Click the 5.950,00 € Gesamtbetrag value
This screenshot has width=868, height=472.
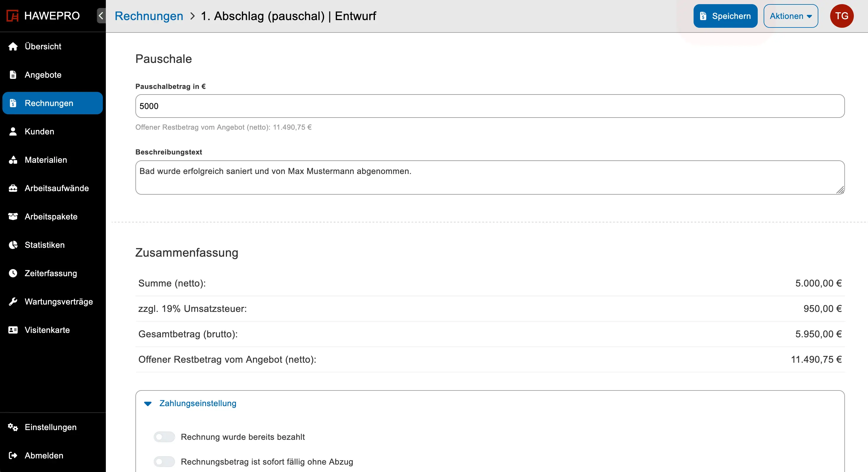818,334
